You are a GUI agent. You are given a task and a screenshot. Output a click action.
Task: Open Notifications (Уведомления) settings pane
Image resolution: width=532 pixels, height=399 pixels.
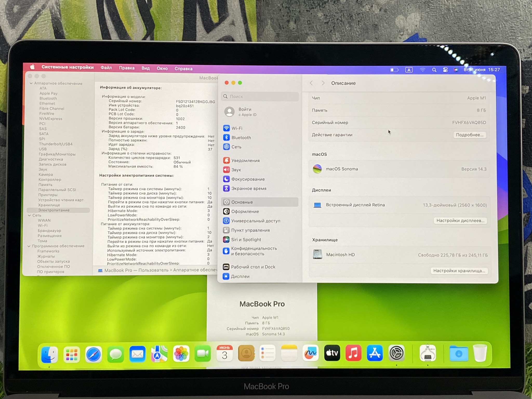(245, 161)
